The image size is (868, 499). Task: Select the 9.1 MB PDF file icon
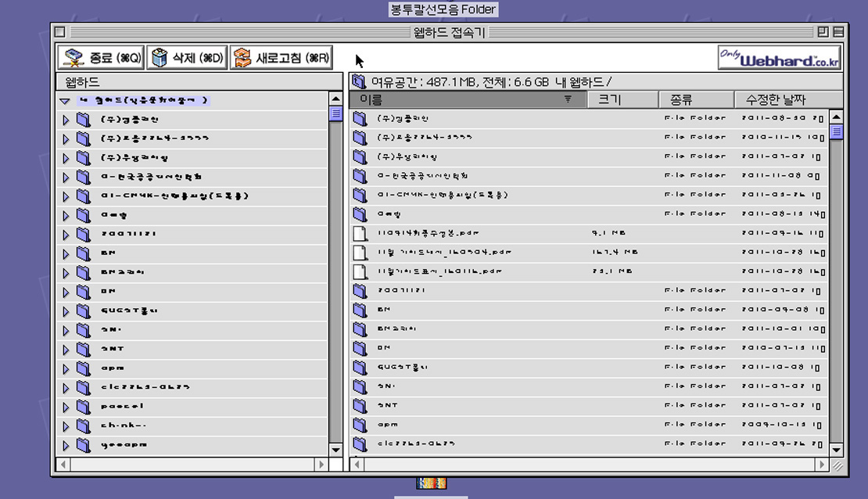pos(360,233)
